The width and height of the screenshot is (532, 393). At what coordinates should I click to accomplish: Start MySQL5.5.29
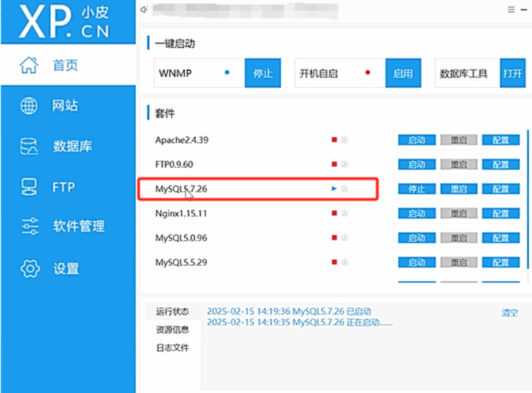point(416,262)
